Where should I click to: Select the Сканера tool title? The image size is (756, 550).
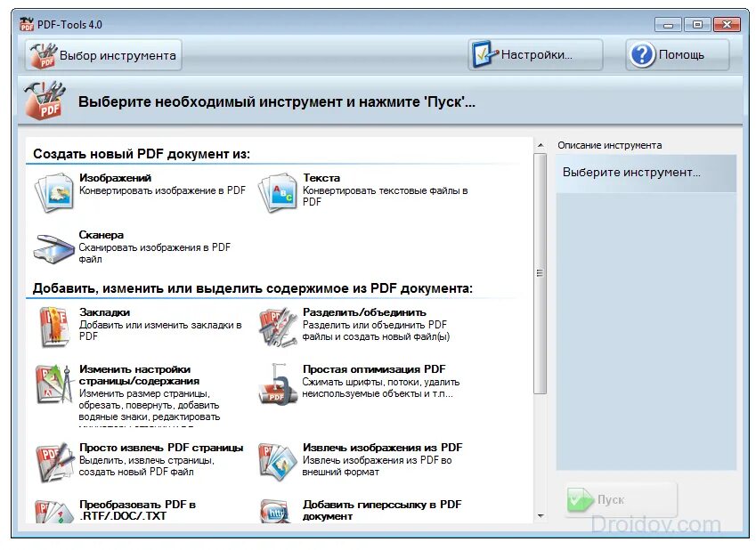click(102, 235)
